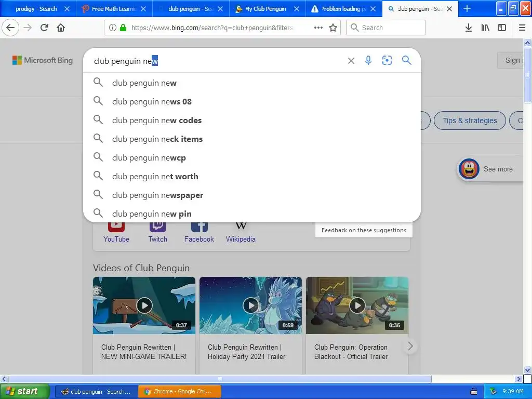Click the vertical scrollbar down arrow
Viewport: 532px width, 399px height.
point(527,370)
